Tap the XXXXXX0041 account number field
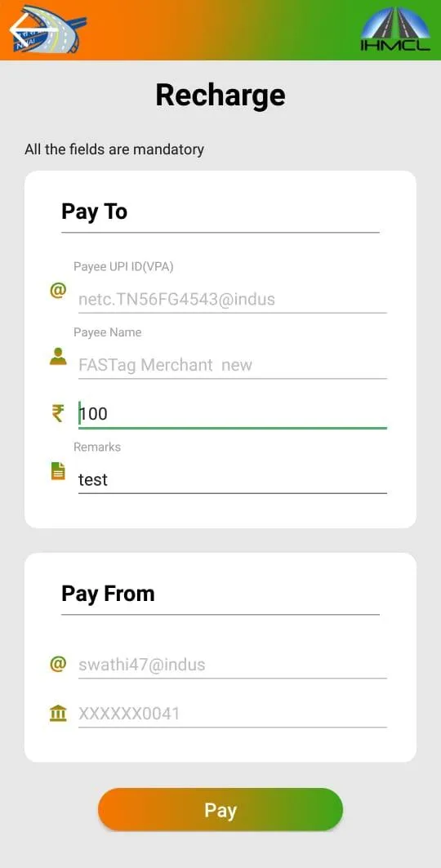Viewport: 441px width, 868px height. click(233, 714)
